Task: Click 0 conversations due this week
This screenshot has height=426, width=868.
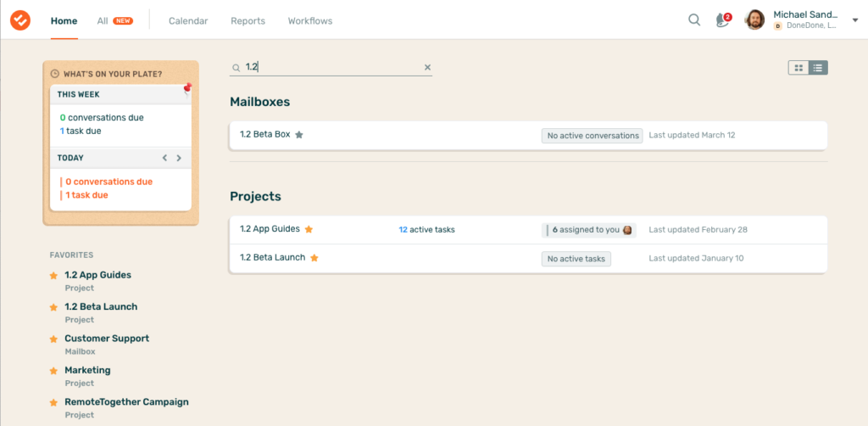Action: click(102, 117)
